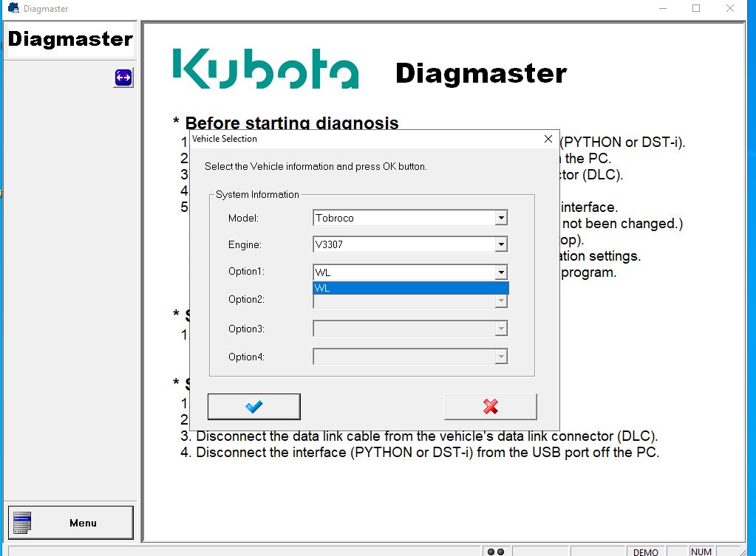Click the Option4 combo box
This screenshot has width=756, height=556.
(x=410, y=357)
